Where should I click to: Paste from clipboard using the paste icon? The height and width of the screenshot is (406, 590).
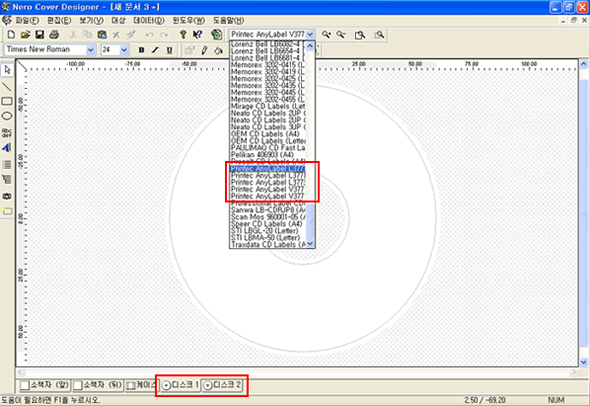(x=102, y=35)
